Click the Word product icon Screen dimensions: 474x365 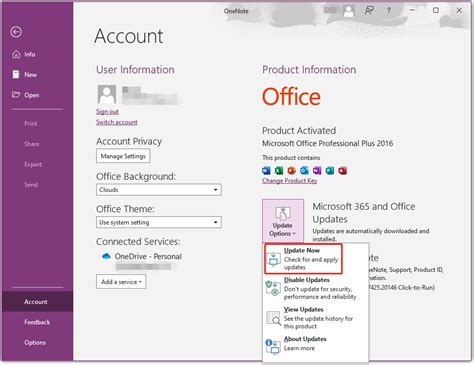tap(266, 171)
